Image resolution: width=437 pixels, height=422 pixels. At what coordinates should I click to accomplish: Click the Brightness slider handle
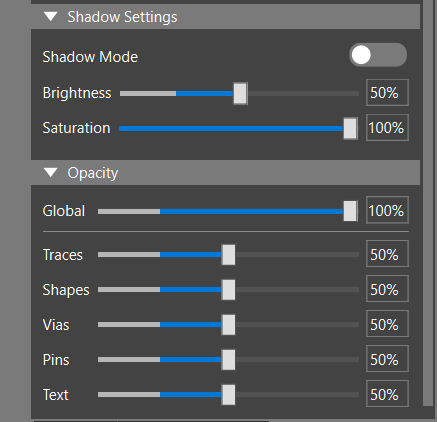[240, 94]
